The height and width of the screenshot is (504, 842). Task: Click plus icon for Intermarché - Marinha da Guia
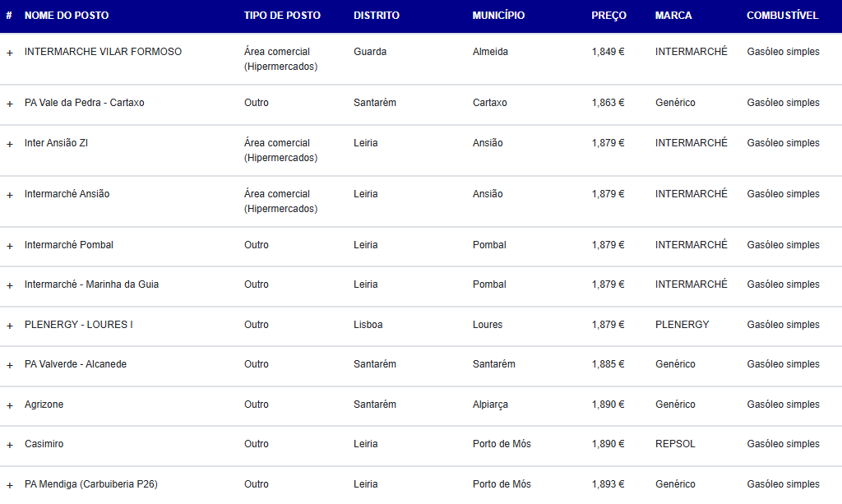click(x=10, y=285)
